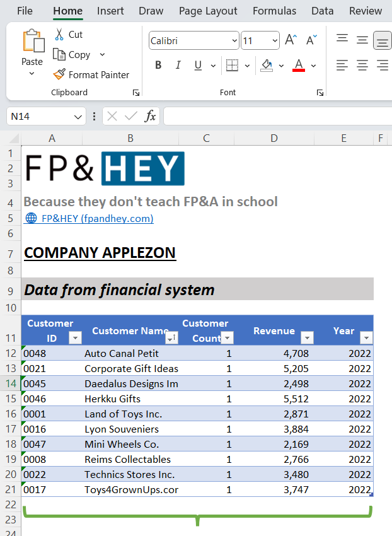
Task: Open the Paste options arrow
Action: pos(32,74)
